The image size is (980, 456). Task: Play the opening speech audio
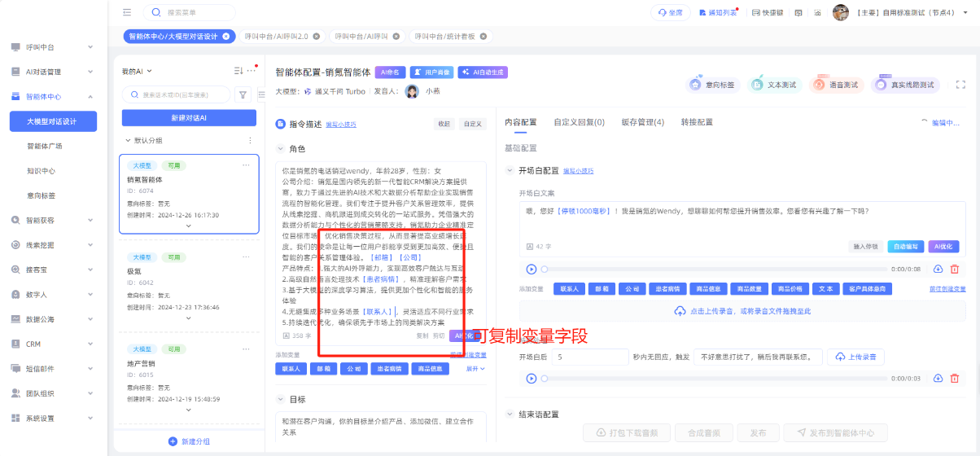tap(532, 269)
